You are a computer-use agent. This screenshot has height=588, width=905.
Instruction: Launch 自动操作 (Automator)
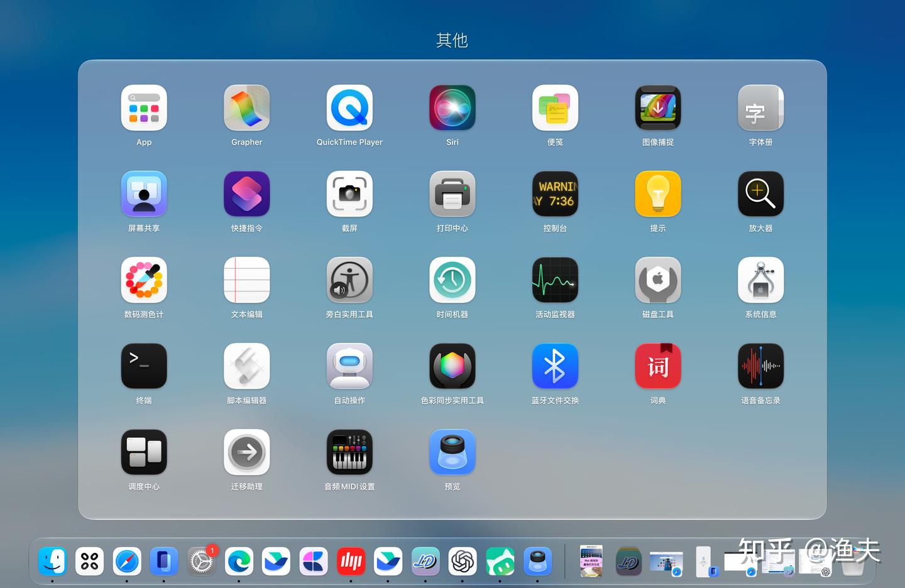click(x=349, y=366)
